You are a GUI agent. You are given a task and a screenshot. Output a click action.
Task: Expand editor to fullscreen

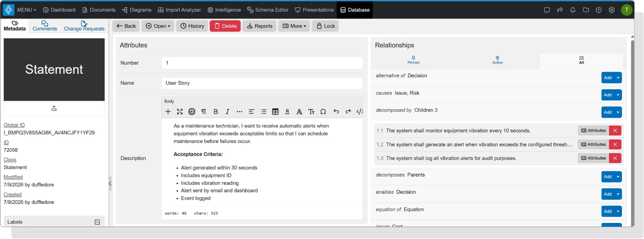(180, 112)
